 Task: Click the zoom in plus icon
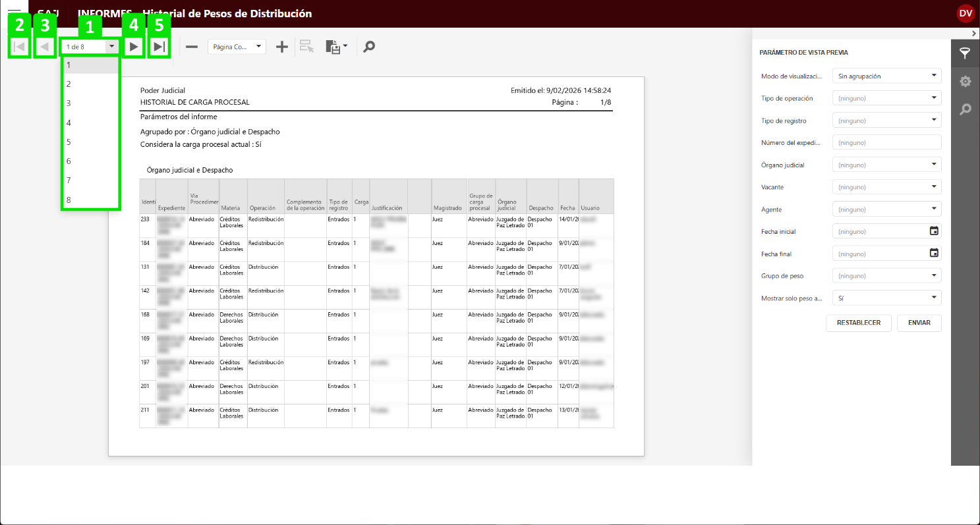[282, 47]
